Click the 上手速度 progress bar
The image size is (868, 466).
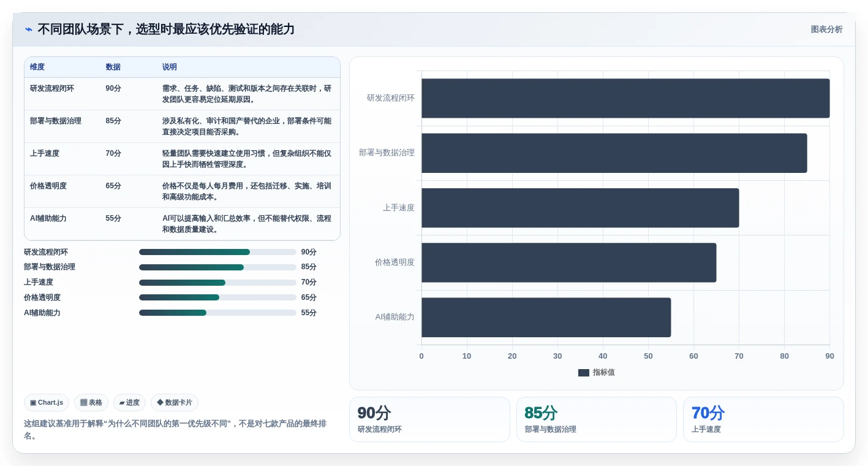click(x=217, y=283)
